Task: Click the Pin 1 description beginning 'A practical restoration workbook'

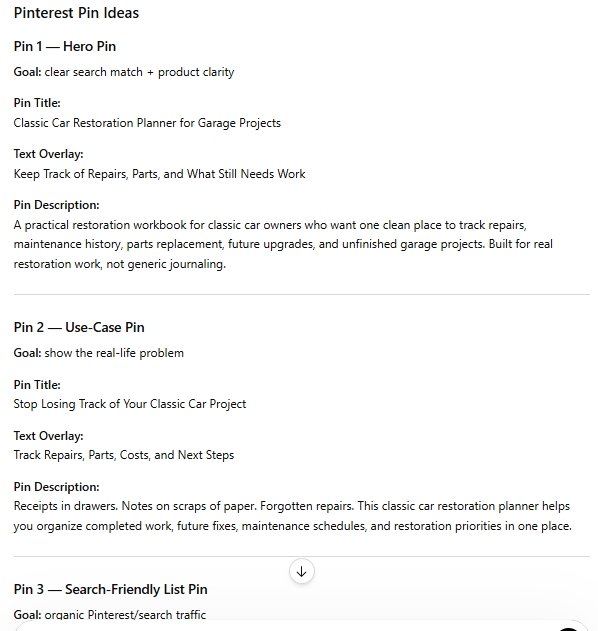Action: click(x=283, y=244)
